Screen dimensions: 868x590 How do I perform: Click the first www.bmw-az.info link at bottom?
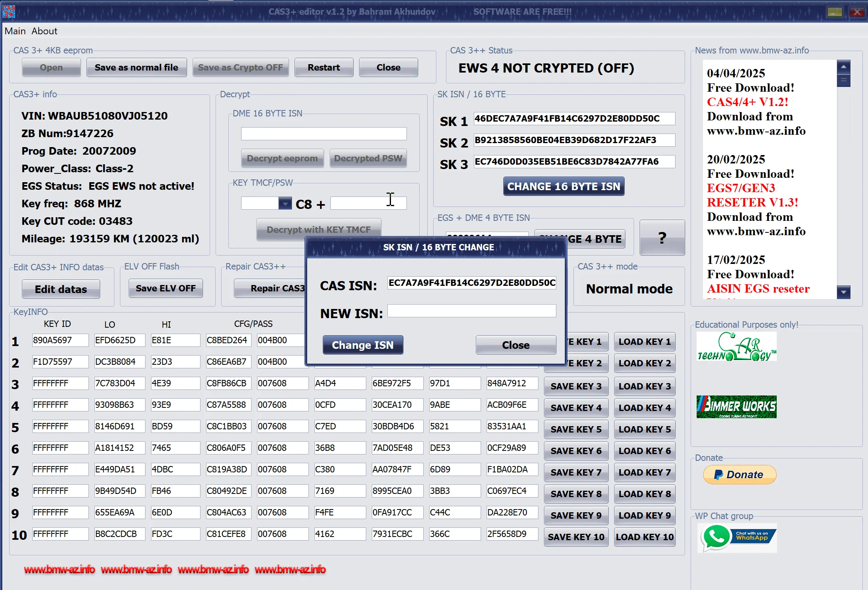click(59, 569)
